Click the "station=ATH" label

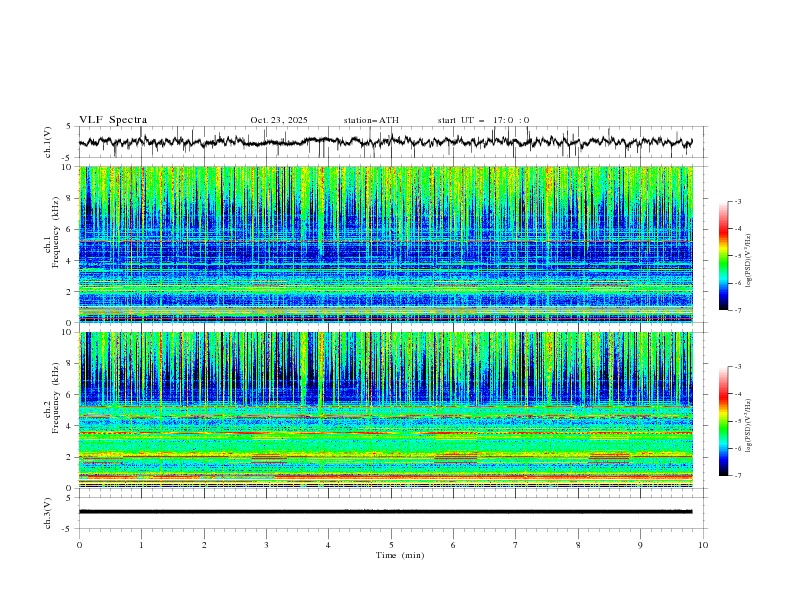371,120
